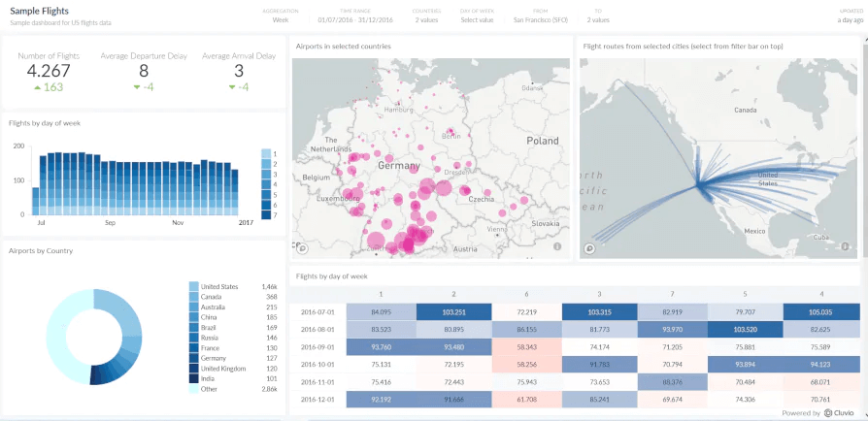The image size is (868, 421).
Task: Click the Other legend swatch
Action: click(194, 389)
